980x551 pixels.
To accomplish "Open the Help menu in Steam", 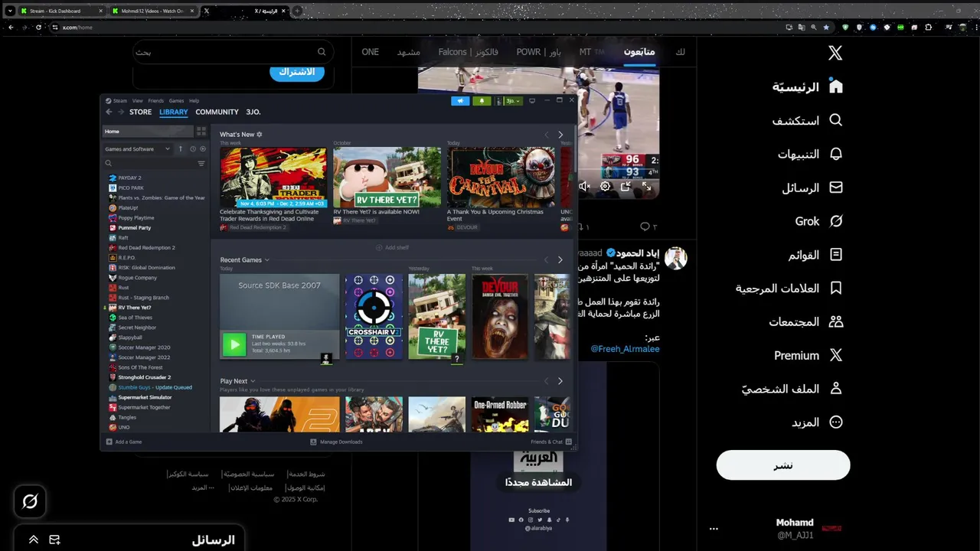I will click(194, 101).
